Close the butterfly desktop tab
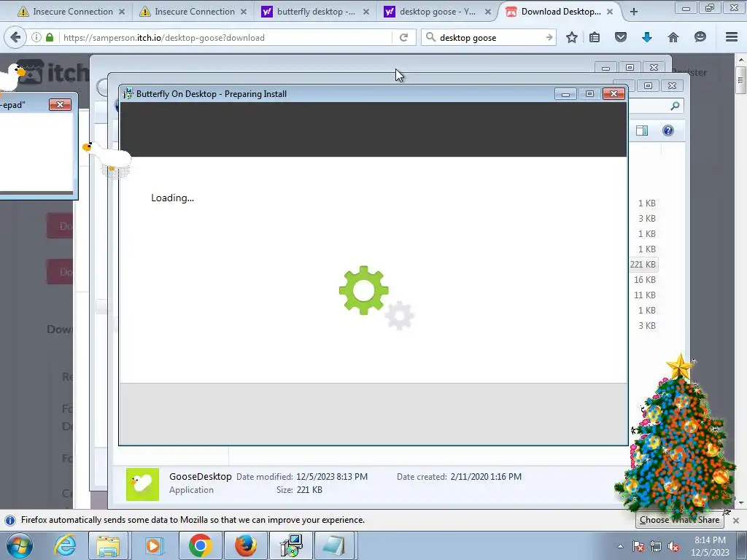 pyautogui.click(x=366, y=12)
